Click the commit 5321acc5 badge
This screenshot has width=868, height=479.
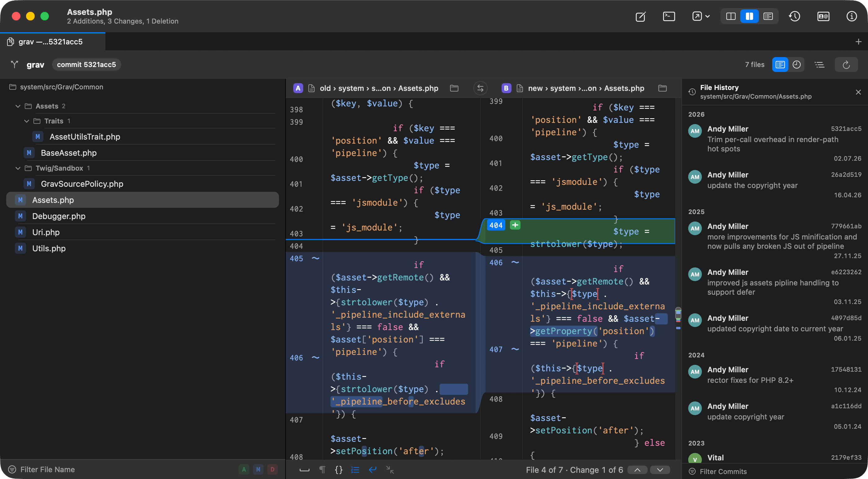pos(86,65)
